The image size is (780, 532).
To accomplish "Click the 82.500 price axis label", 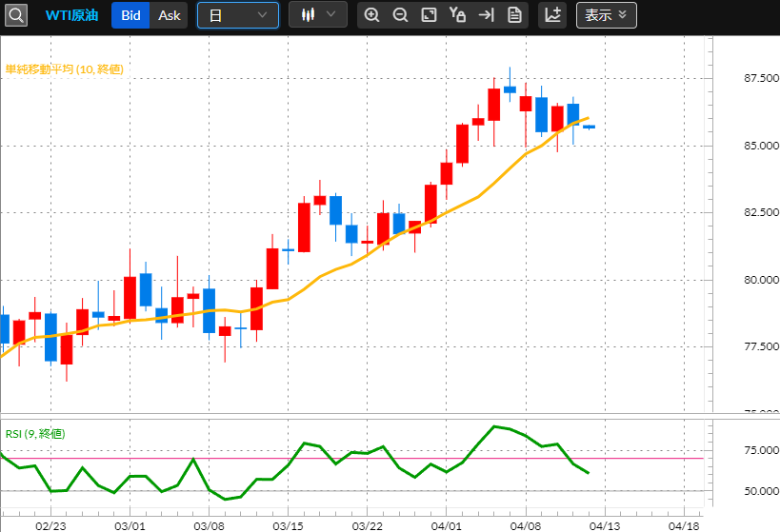I will click(761, 212).
